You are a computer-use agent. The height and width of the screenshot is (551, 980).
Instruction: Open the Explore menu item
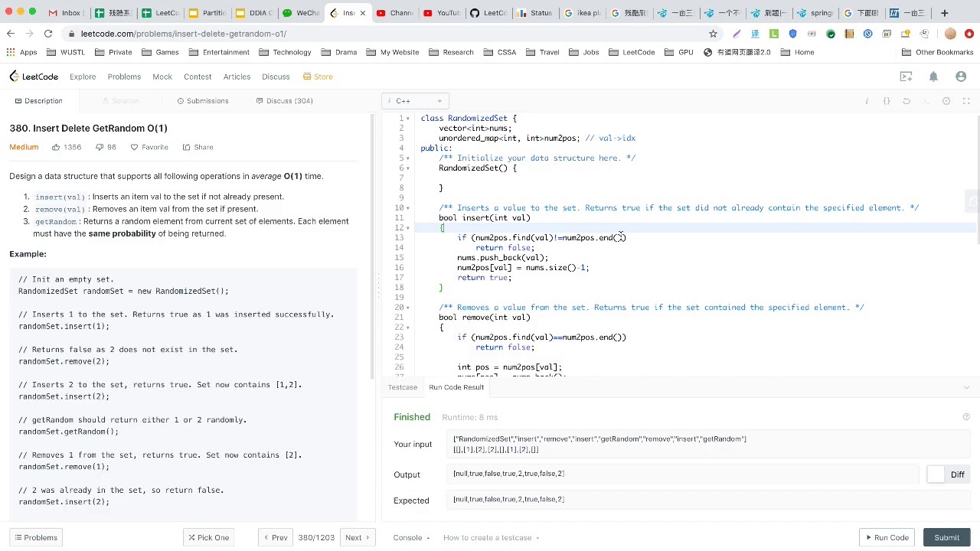[x=83, y=77]
